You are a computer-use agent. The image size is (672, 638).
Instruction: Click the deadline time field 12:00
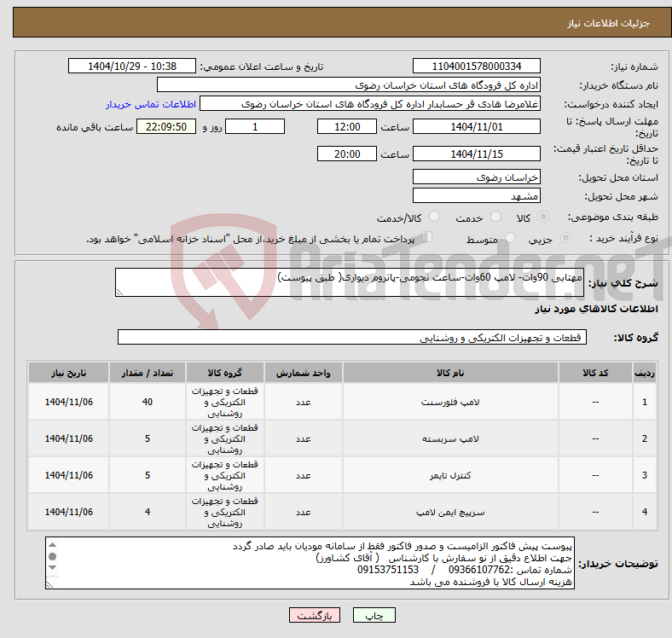[347, 126]
